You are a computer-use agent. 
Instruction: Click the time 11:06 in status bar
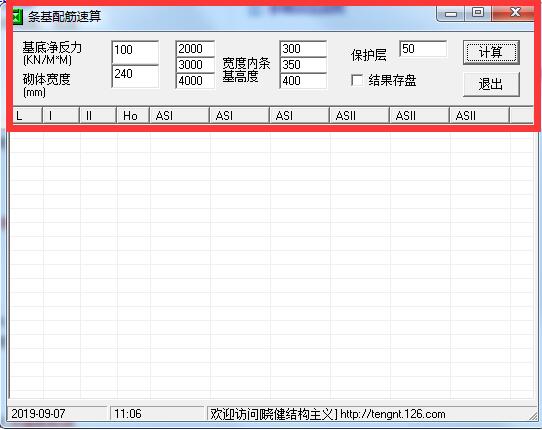[x=128, y=414]
